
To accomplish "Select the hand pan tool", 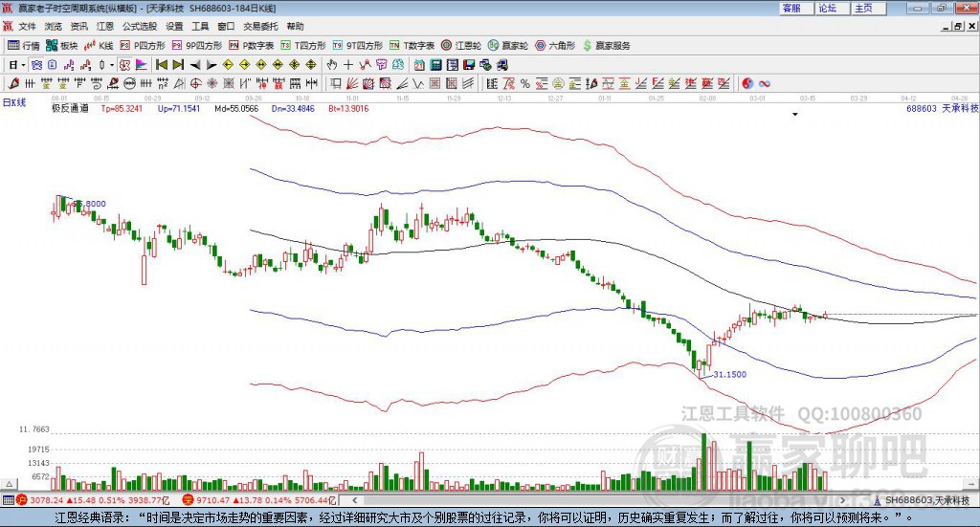I will tap(332, 65).
